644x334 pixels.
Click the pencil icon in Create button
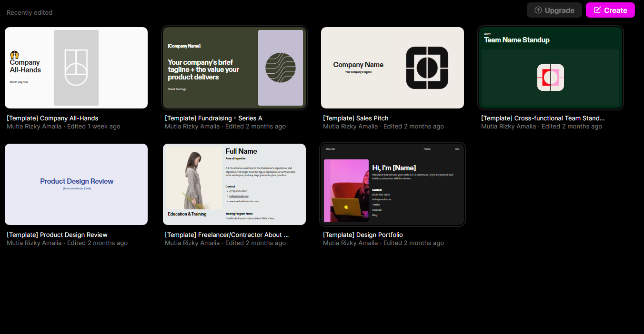[x=597, y=10]
